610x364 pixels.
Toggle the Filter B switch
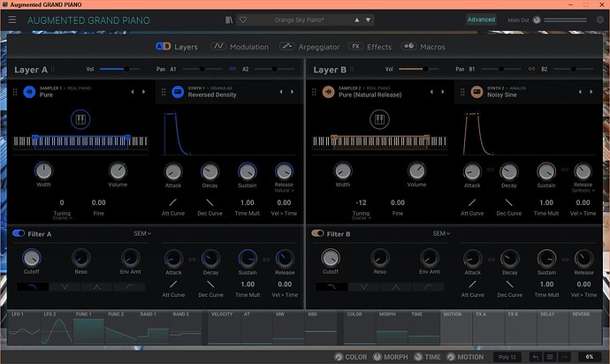(317, 233)
